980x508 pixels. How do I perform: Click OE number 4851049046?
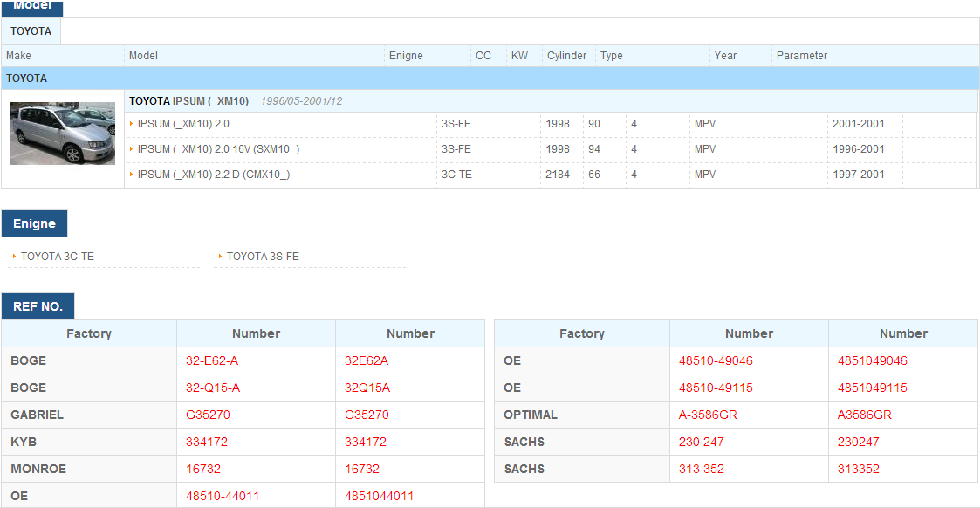click(x=873, y=360)
